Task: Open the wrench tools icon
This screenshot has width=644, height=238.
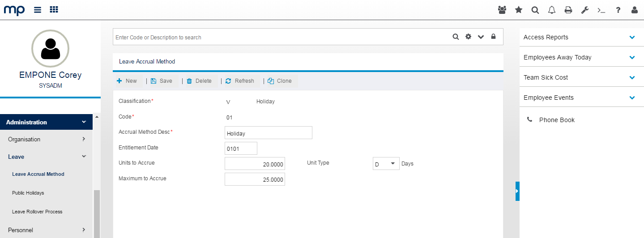Action: [x=585, y=10]
